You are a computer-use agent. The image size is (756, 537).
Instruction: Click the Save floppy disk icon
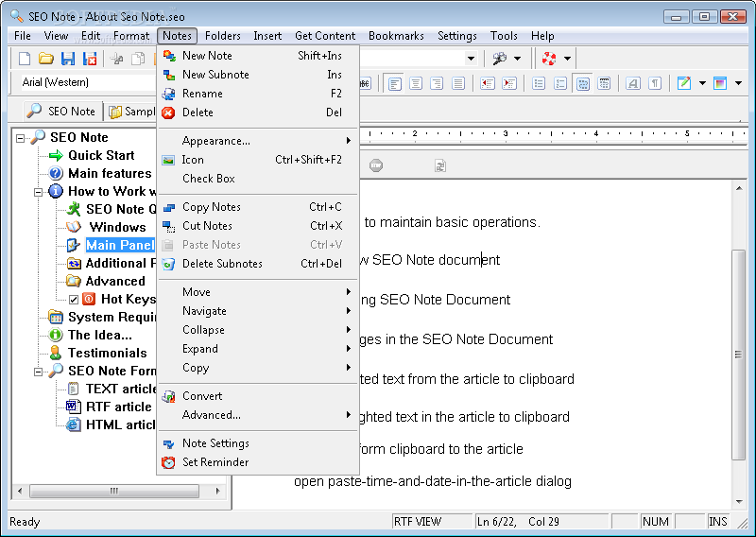click(68, 59)
